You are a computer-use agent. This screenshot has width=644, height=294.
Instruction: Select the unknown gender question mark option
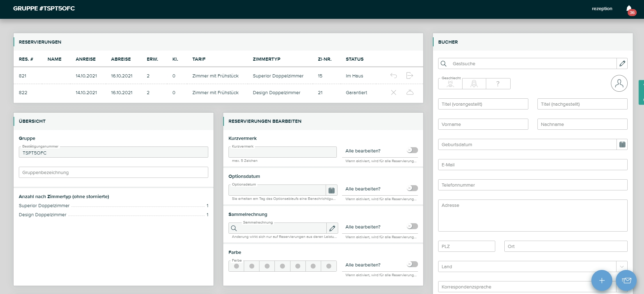tap(498, 84)
